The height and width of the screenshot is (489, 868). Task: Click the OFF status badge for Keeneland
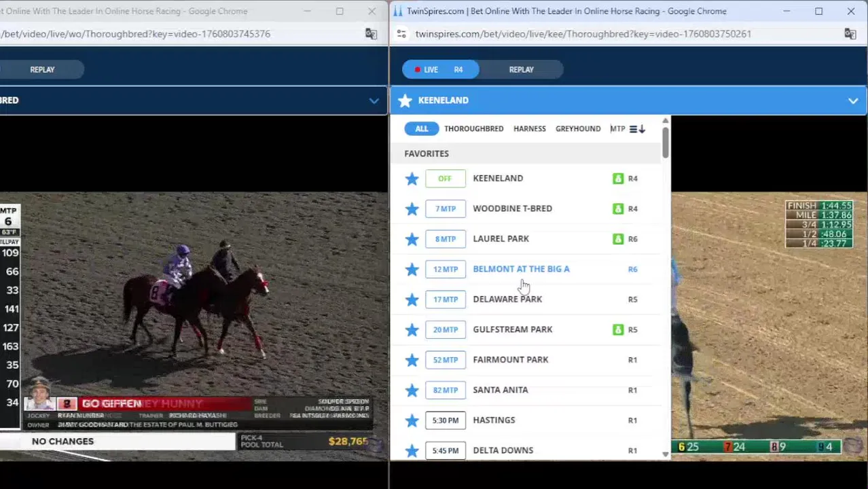(446, 179)
